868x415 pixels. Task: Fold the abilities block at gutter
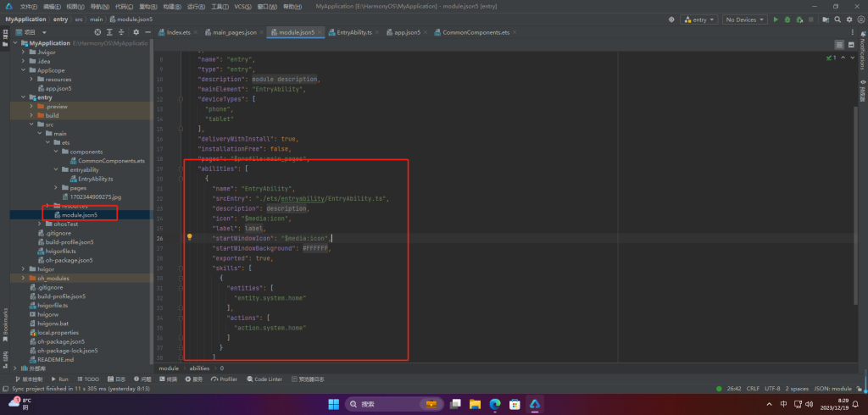181,169
